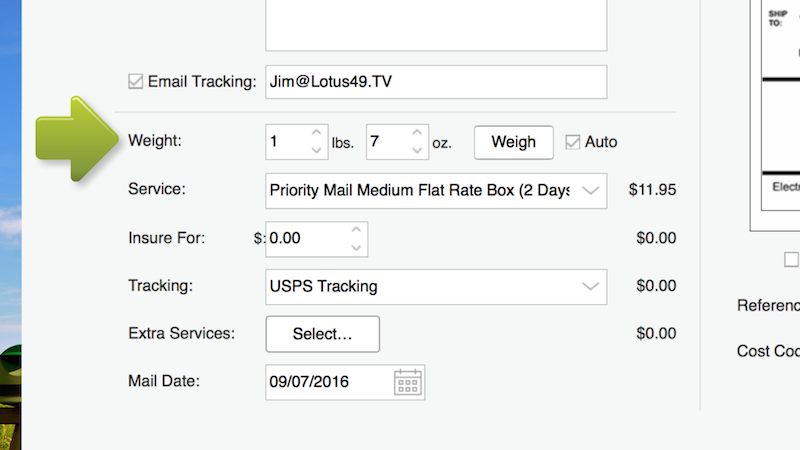Increase the ounces weight value
The image size is (800, 450).
click(x=416, y=133)
